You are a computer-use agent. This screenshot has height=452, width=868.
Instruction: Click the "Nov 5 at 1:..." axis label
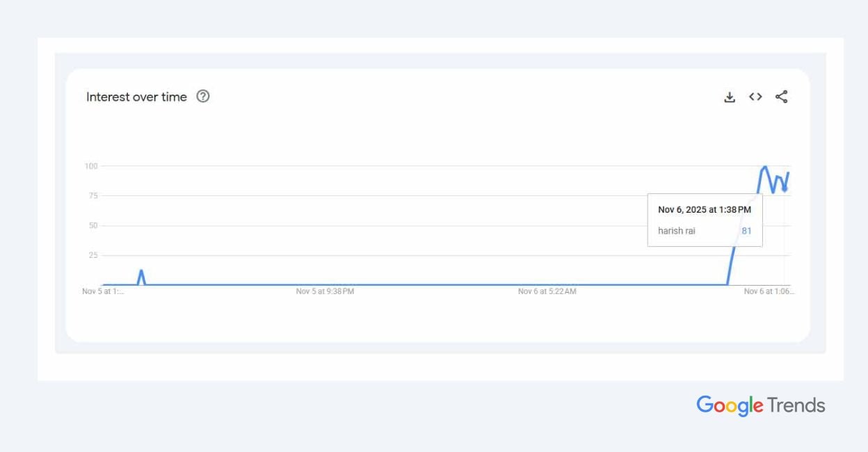click(103, 291)
